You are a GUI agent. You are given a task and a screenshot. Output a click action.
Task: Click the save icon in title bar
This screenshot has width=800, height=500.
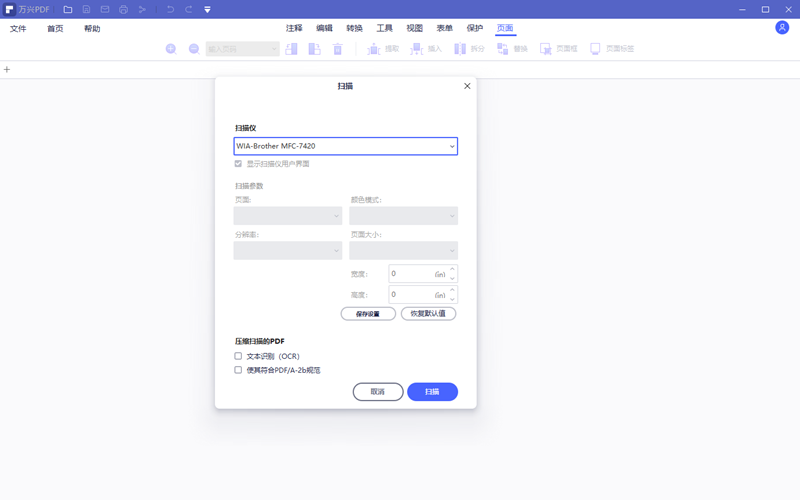pyautogui.click(x=86, y=9)
